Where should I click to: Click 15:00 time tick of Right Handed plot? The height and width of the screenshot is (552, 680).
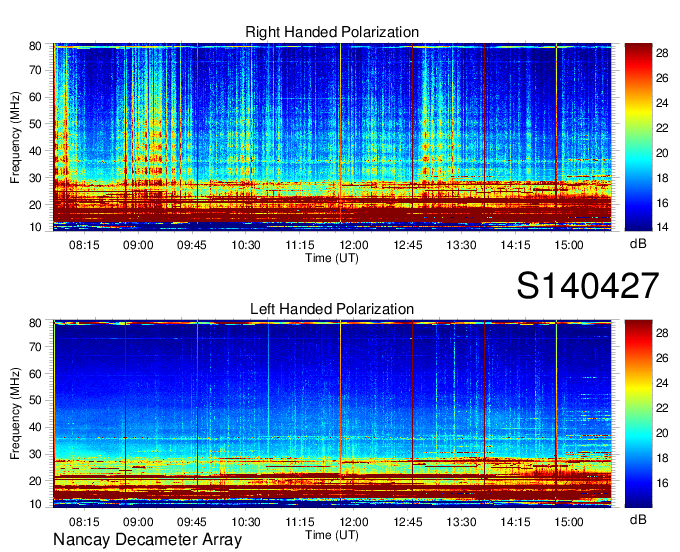(569, 245)
